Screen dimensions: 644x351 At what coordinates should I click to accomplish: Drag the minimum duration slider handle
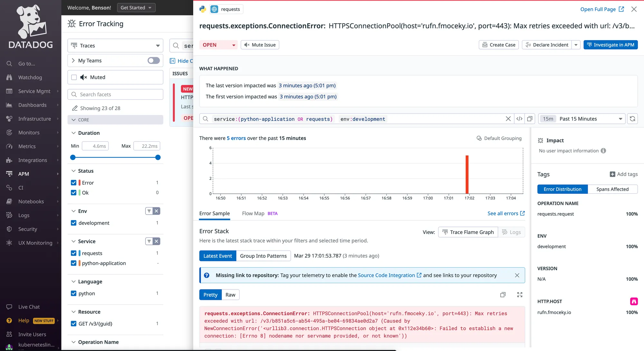click(x=73, y=157)
